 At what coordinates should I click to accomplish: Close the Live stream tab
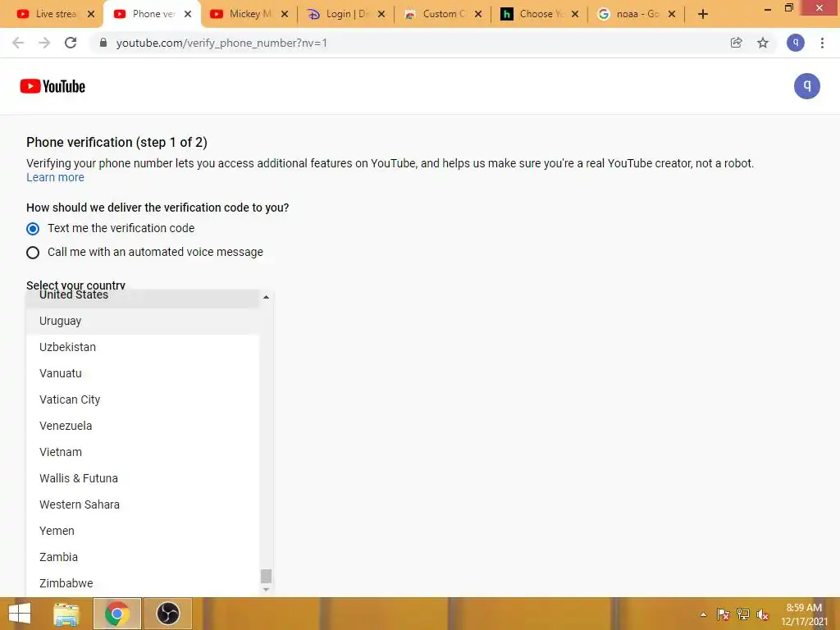pos(91,14)
